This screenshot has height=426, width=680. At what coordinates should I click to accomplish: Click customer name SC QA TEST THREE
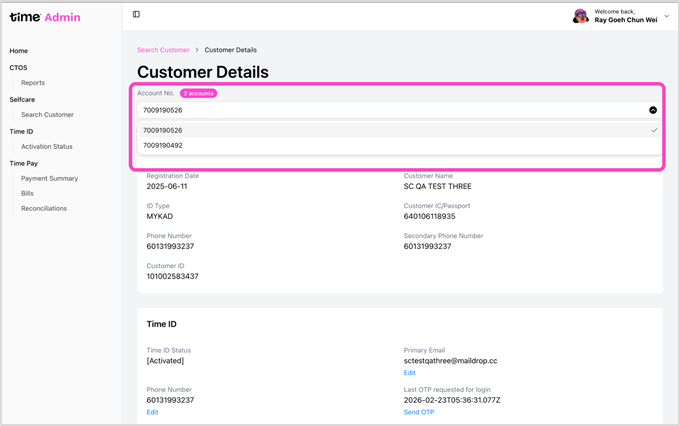coord(437,186)
